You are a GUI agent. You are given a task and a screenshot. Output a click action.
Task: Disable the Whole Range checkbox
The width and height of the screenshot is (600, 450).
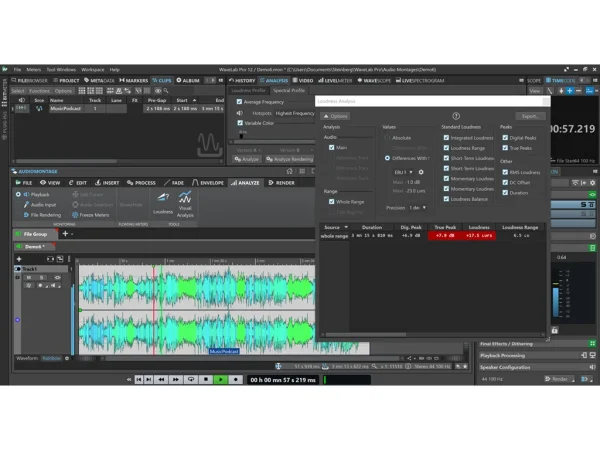(x=332, y=201)
